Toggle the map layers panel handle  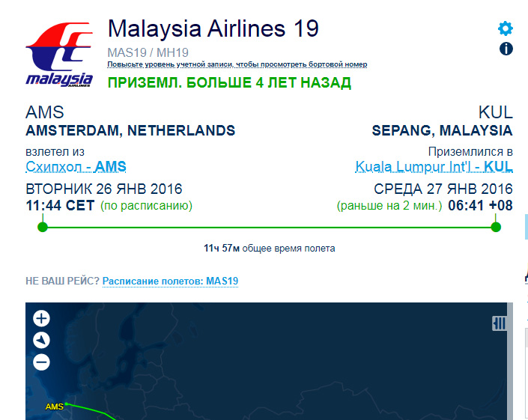click(500, 323)
